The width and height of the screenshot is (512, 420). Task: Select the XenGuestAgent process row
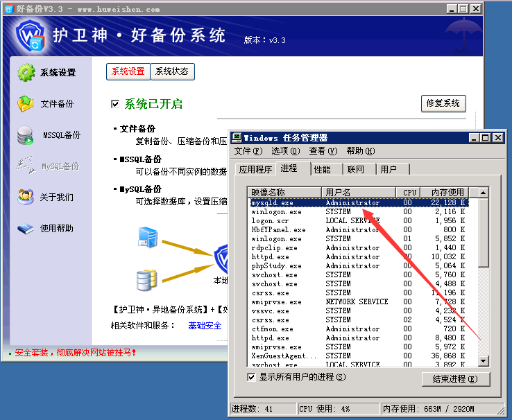359,356
